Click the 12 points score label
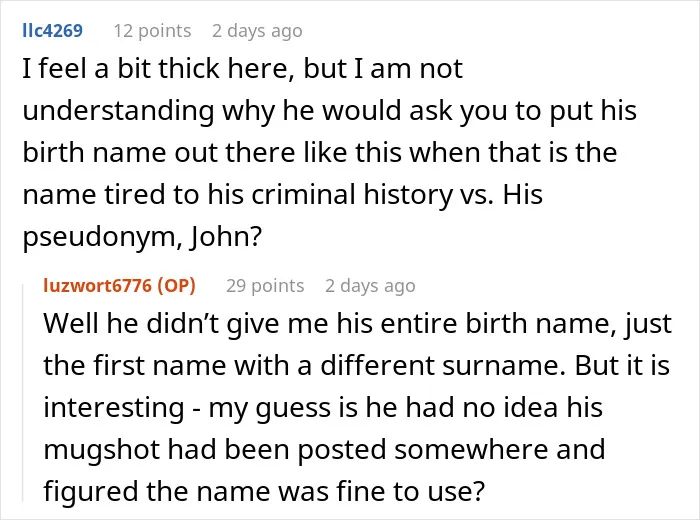Screen dimensions: 700x520 point(152,31)
